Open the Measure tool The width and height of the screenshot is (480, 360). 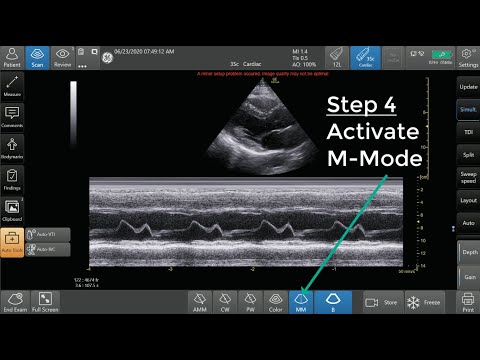tap(12, 86)
